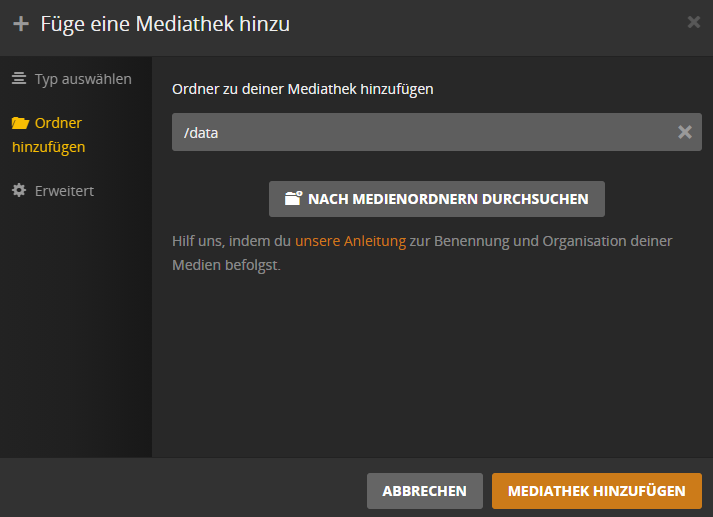The image size is (713, 517).
Task: Click the yellow open-folder icon in the sidebar
Action: (x=20, y=123)
